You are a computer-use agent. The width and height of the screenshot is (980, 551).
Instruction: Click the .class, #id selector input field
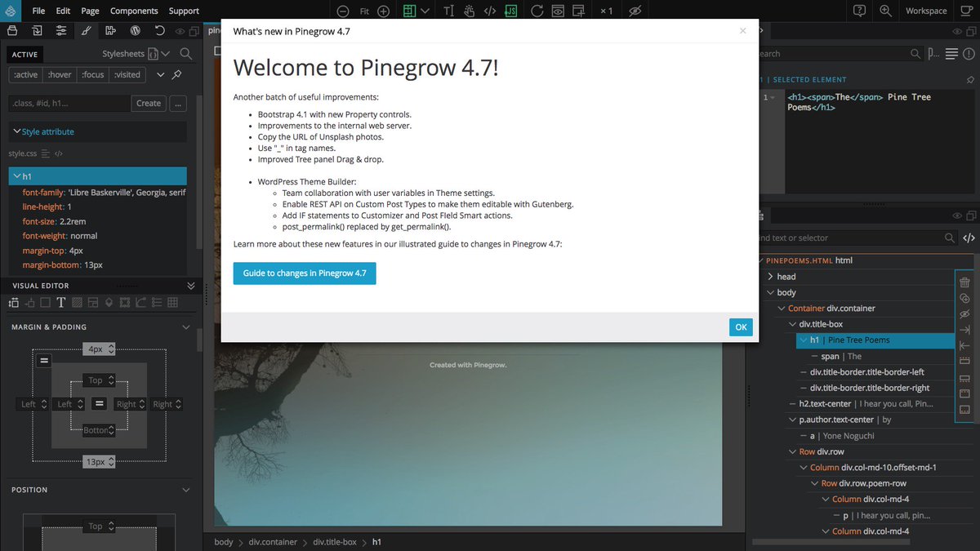[69, 104]
